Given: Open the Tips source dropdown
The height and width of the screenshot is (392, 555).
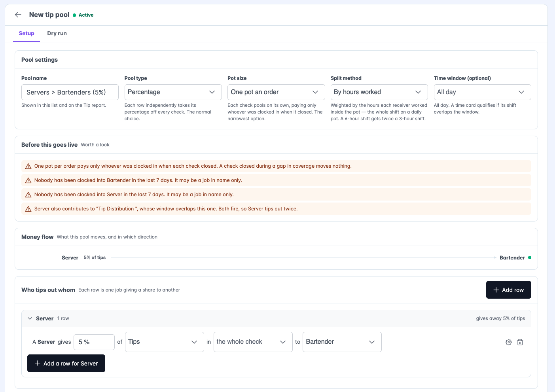Looking at the screenshot, I should point(164,342).
